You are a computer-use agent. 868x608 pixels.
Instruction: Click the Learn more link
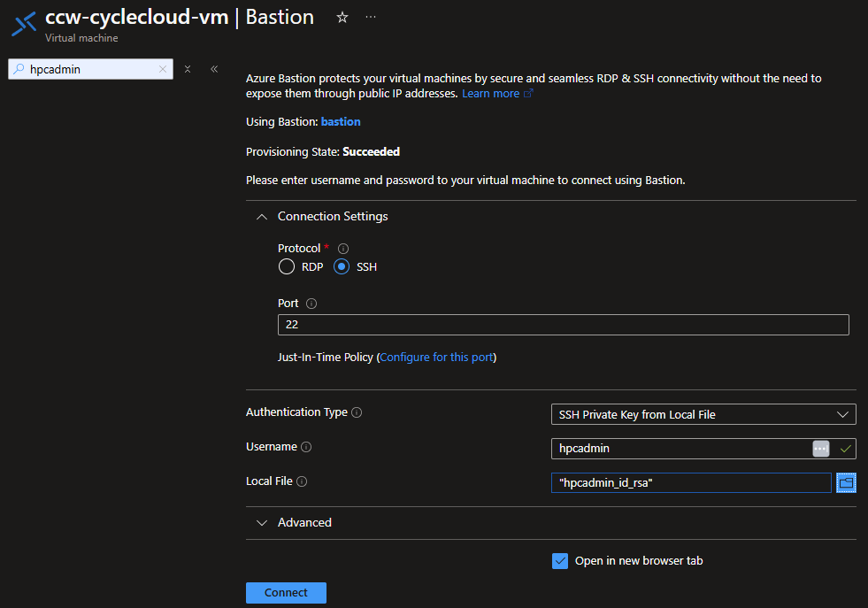[x=492, y=93]
